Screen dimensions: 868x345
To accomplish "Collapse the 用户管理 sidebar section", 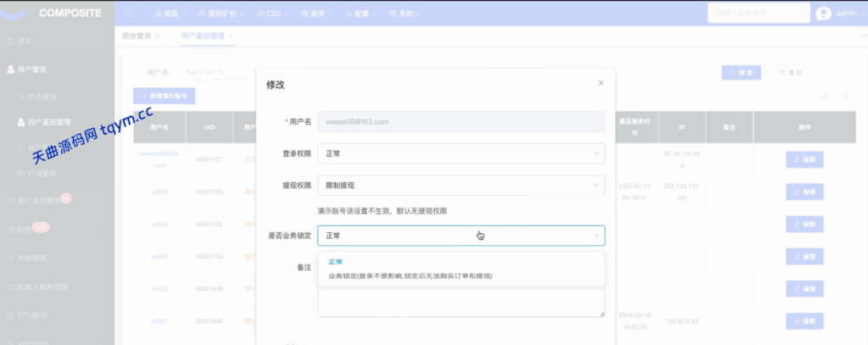I will pos(57,70).
